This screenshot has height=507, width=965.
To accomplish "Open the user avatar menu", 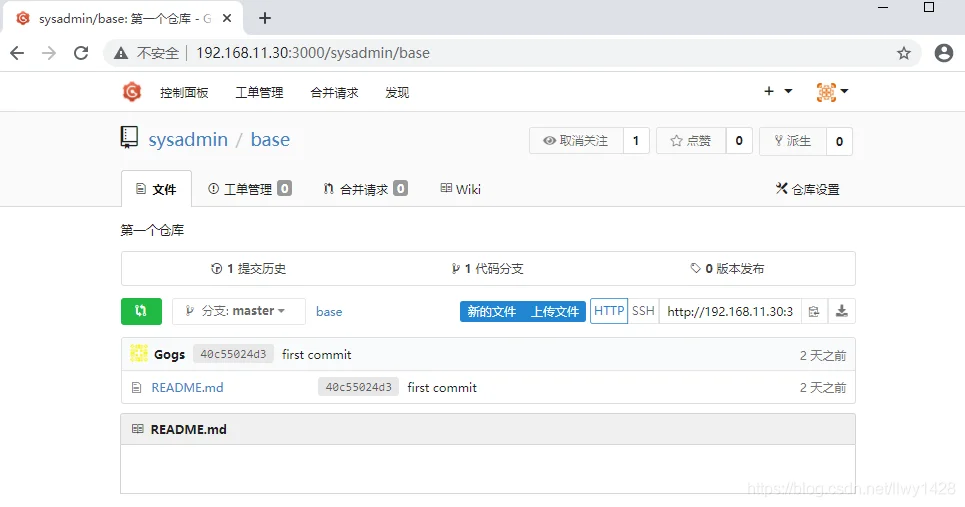I will 832,92.
